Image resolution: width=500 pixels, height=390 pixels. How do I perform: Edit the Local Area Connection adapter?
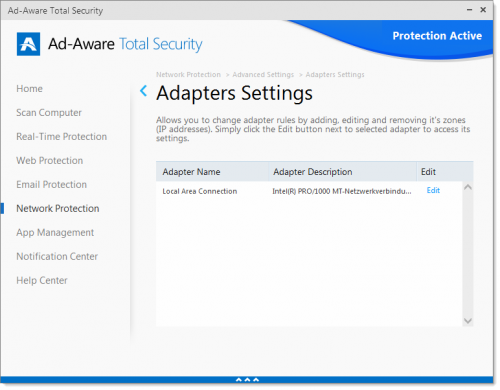(x=433, y=190)
